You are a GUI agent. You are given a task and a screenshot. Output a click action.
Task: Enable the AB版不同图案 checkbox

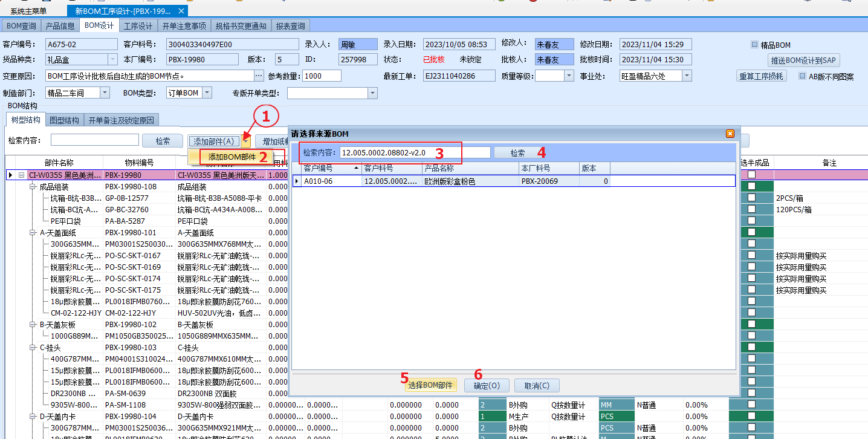(x=803, y=76)
